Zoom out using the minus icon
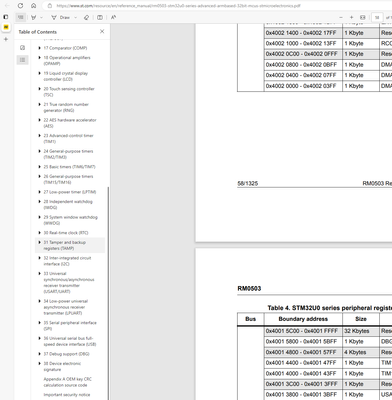This screenshot has width=392, height=400. pos(341,17)
